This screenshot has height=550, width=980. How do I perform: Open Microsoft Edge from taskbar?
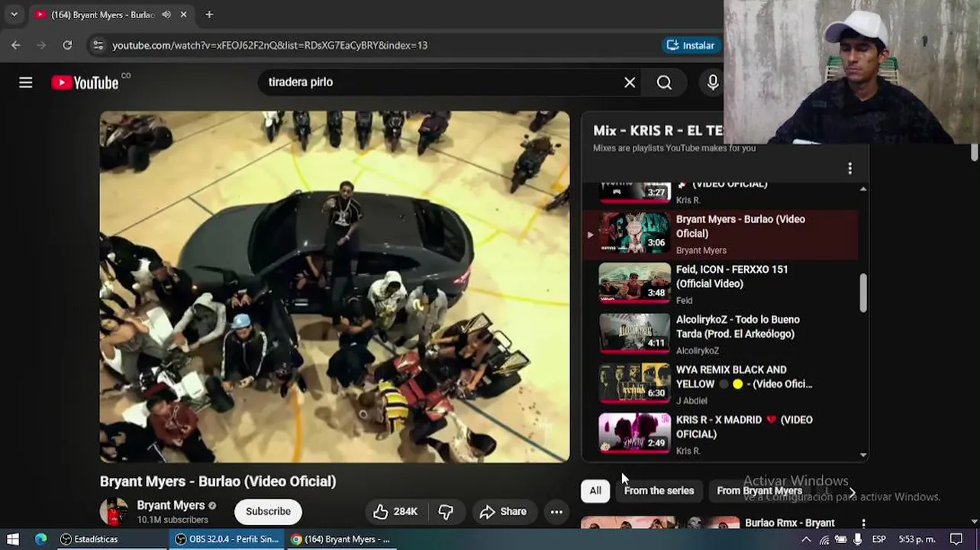point(41,539)
